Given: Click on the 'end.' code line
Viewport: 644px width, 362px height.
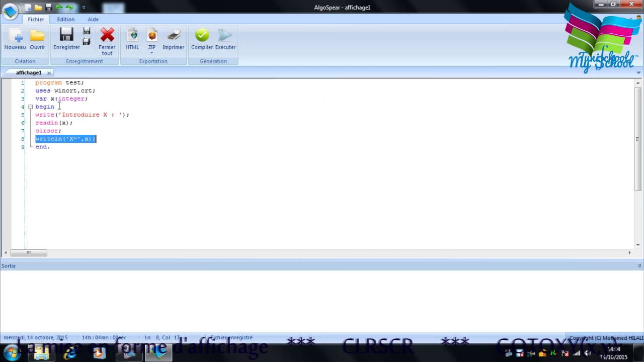Looking at the screenshot, I should 42,147.
